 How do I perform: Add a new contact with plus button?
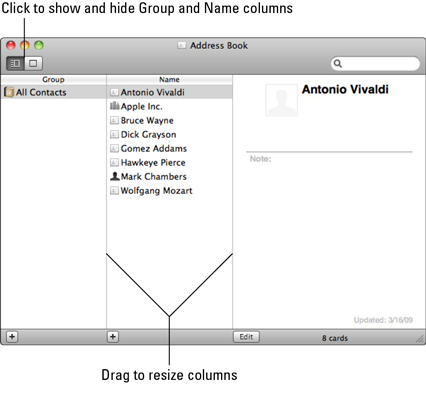tap(113, 337)
